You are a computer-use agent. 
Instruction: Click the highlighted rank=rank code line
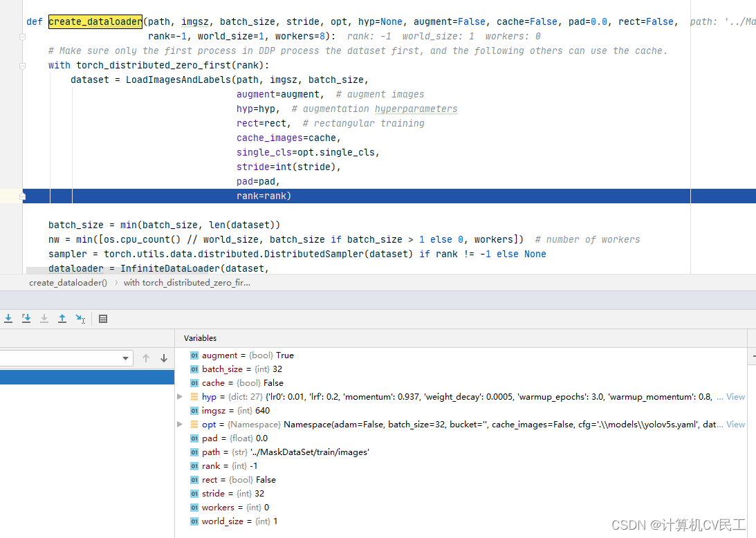tap(389, 196)
